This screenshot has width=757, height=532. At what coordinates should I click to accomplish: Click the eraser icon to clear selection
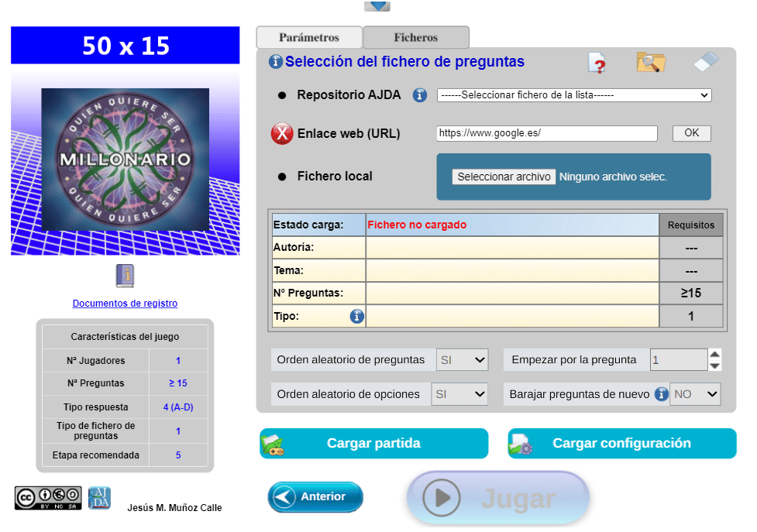click(x=706, y=63)
